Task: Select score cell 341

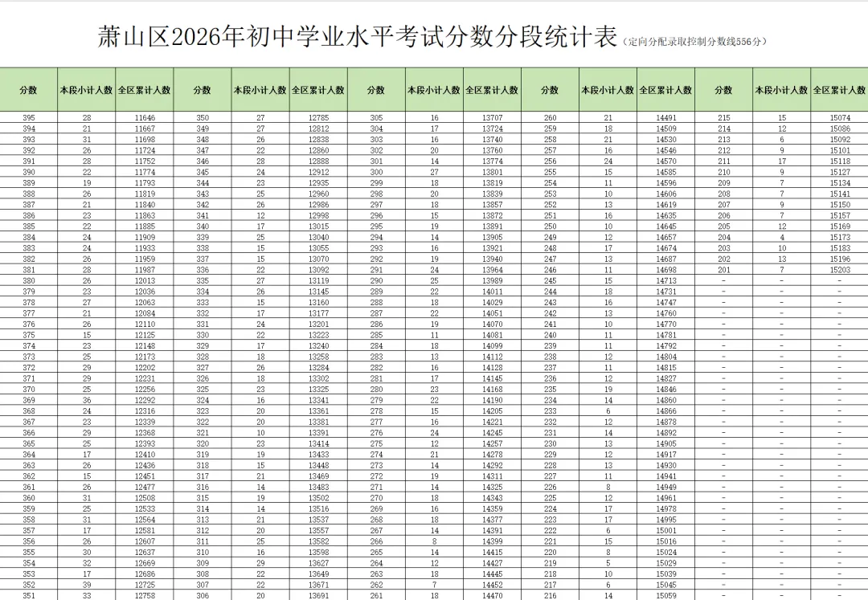Action: click(203, 216)
